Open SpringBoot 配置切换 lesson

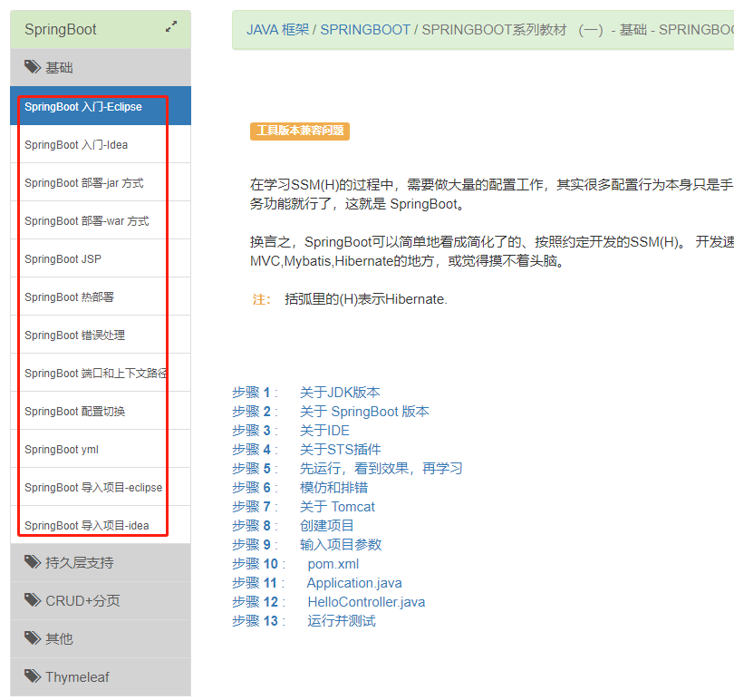click(x=101, y=411)
